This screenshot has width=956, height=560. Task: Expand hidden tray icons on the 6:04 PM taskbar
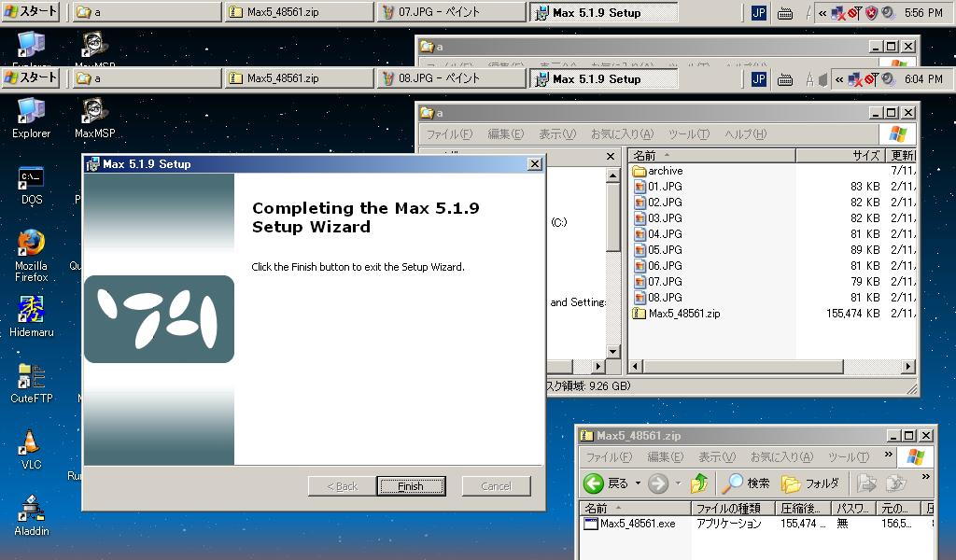coord(839,79)
